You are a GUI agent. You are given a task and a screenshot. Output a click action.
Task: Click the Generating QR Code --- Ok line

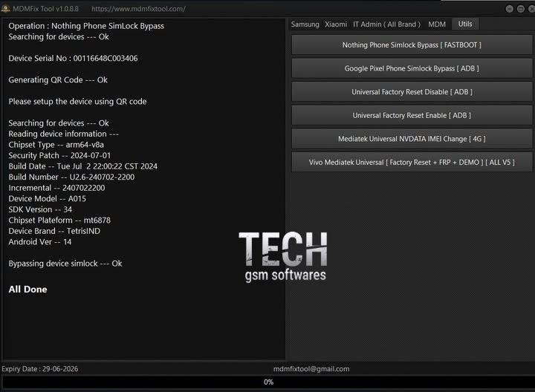pos(58,79)
